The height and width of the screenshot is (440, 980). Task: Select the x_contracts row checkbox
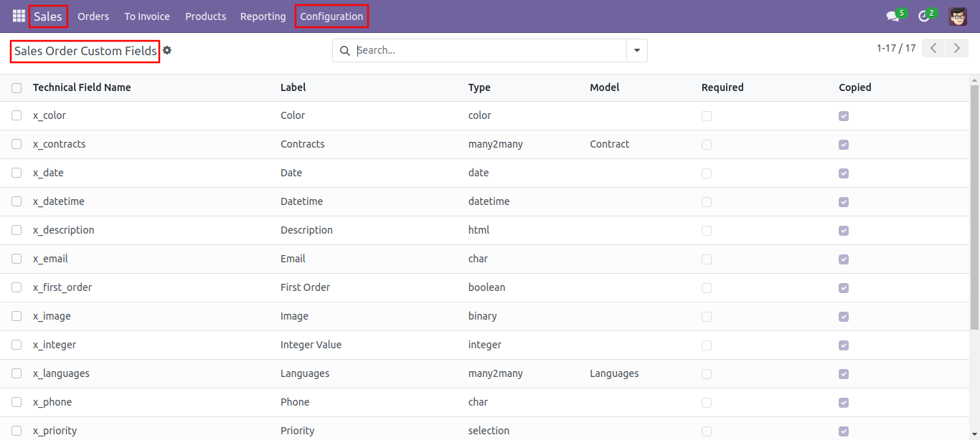[17, 144]
